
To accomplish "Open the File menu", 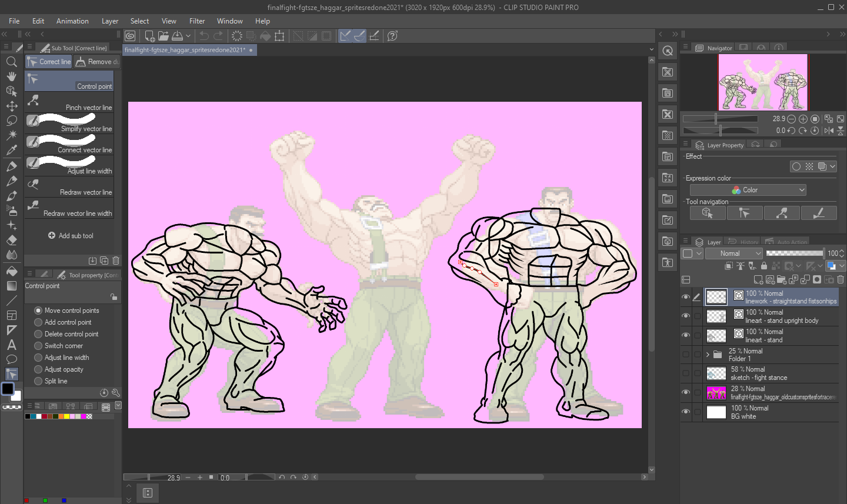I will tap(14, 21).
